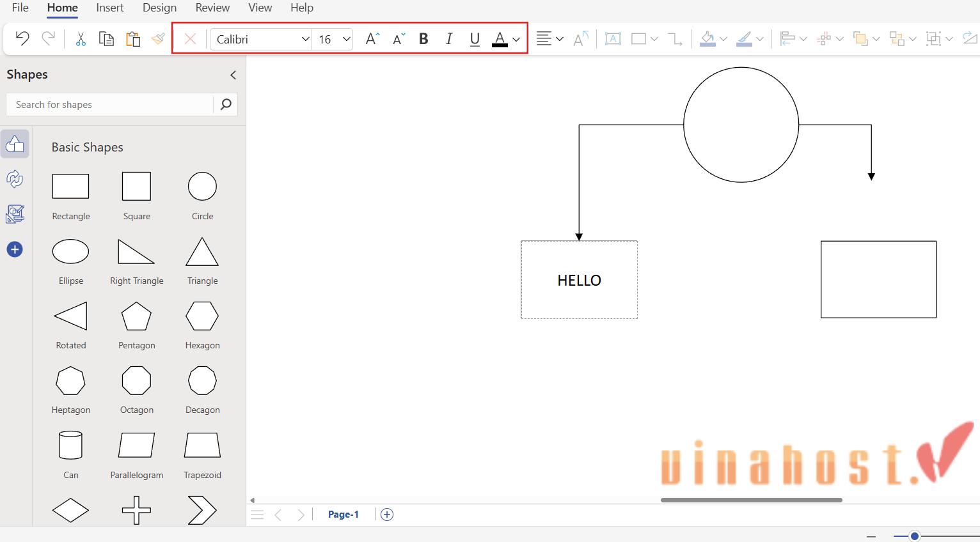
Task: Open the Fill color dropdown arrow
Action: [x=723, y=40]
